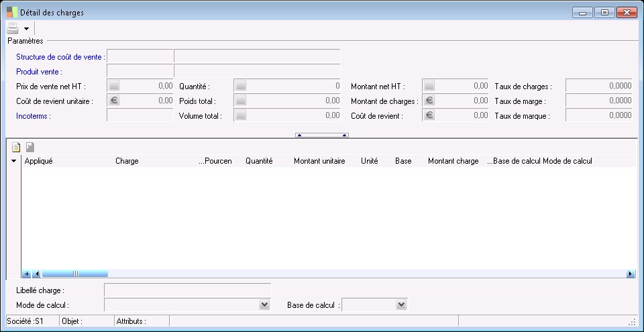Click the euro icon beside Coût de revient unitaire
Viewport: 644px width, 332px height.
(114, 101)
